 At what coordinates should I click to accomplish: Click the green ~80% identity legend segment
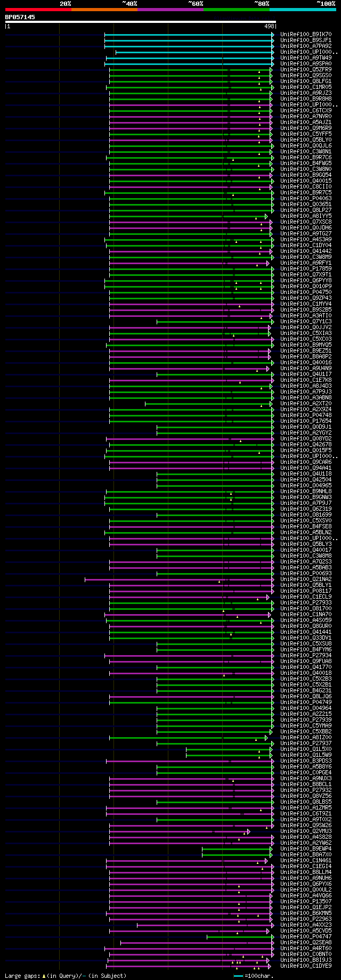point(236,10)
